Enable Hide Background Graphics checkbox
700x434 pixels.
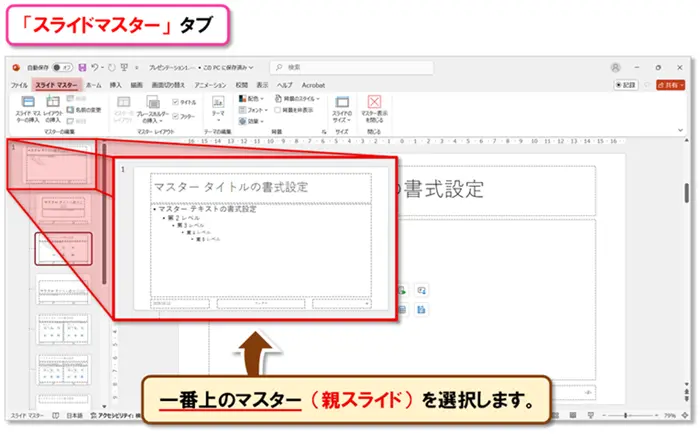(277, 110)
